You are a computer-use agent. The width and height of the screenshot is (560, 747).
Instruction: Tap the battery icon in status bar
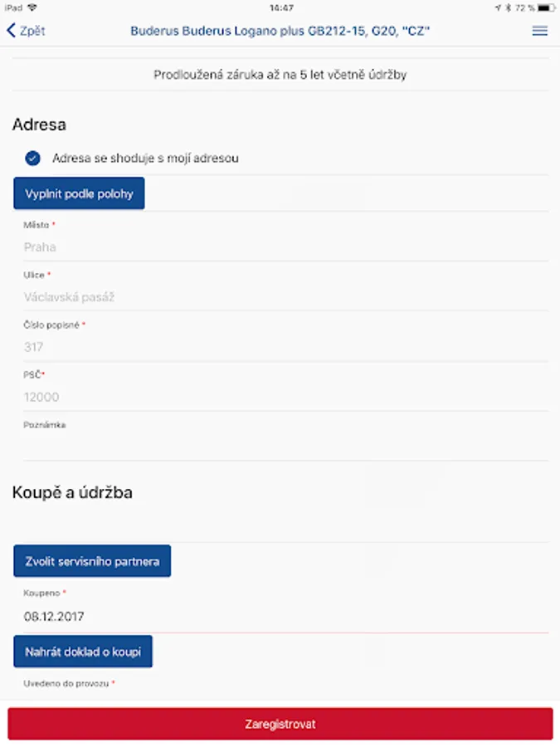(544, 7)
